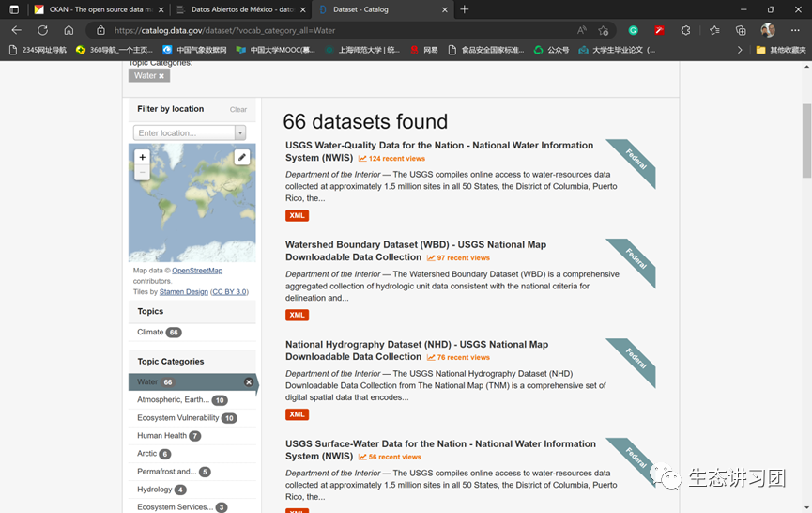Close the Dataset - Catalog tab

pyautogui.click(x=445, y=9)
